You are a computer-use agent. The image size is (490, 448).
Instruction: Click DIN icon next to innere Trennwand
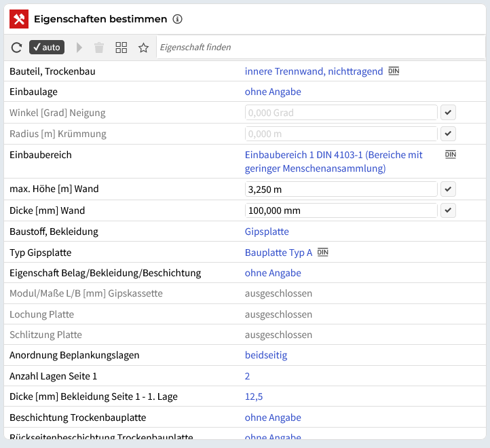394,71
